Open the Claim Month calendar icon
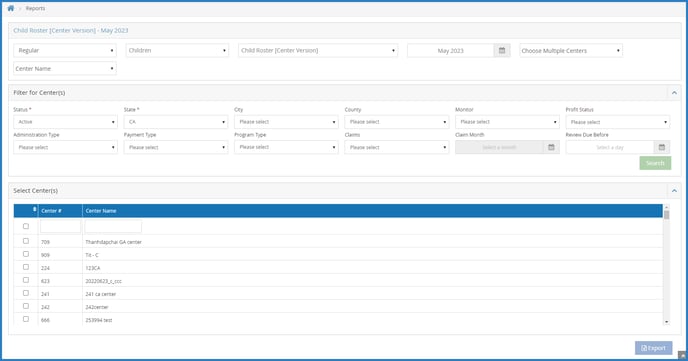The height and width of the screenshot is (361, 688). pyautogui.click(x=551, y=147)
